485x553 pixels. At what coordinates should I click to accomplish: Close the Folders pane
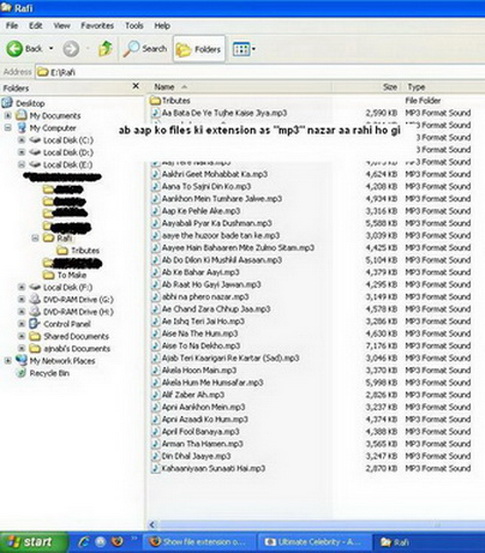point(136,86)
